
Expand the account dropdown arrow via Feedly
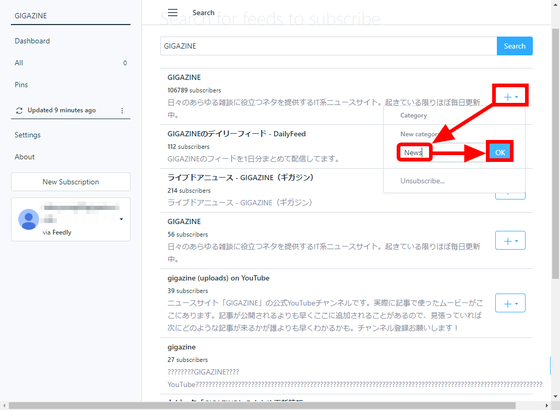pyautogui.click(x=121, y=219)
